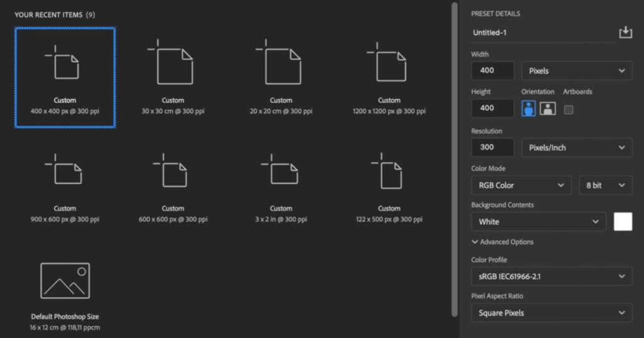
Task: Open the sRGB IEC61966-2.1 color profile dropdown
Action: [552, 276]
